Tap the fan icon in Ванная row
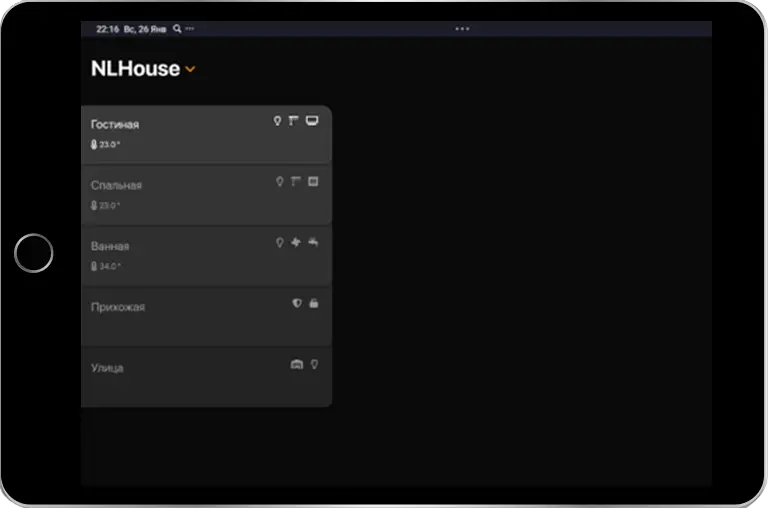Screen dimensions: 768x508 pyautogui.click(x=296, y=242)
